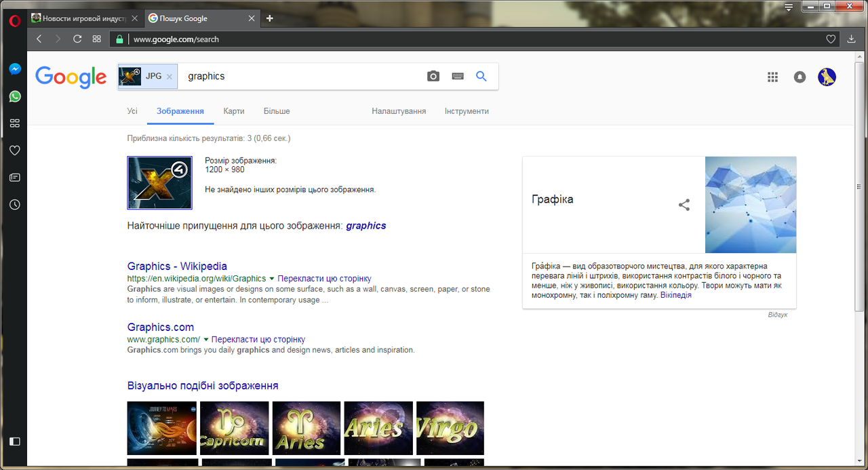The image size is (868, 470).
Task: Click Відгук feedback link
Action: click(778, 315)
